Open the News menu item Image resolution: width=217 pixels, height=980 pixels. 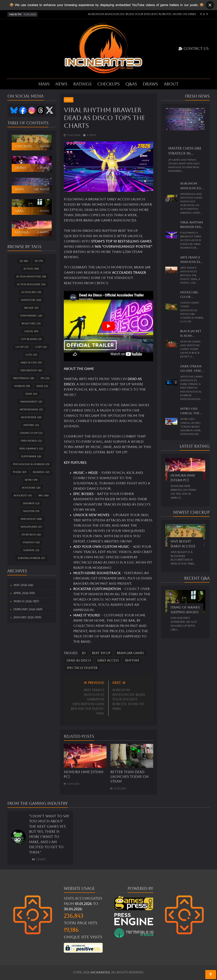coord(61,84)
